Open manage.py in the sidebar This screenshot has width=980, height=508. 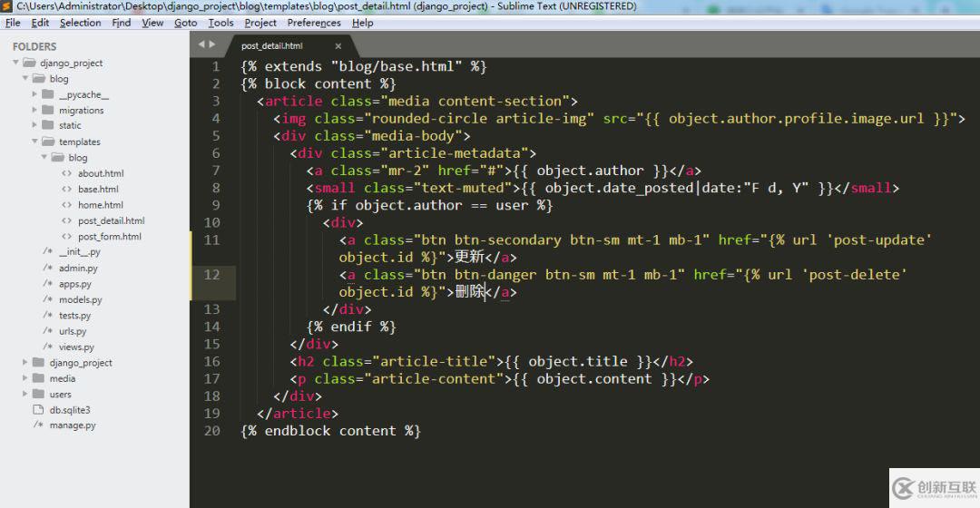pos(73,425)
